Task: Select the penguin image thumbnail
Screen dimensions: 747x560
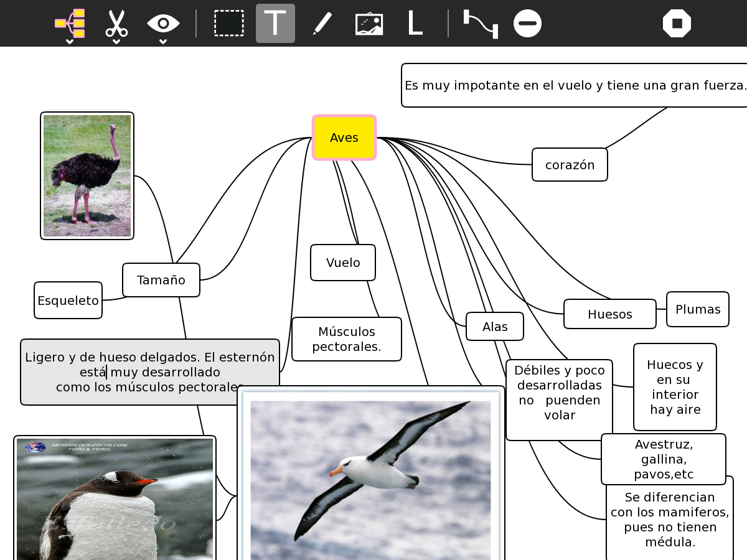Action: pos(115,498)
